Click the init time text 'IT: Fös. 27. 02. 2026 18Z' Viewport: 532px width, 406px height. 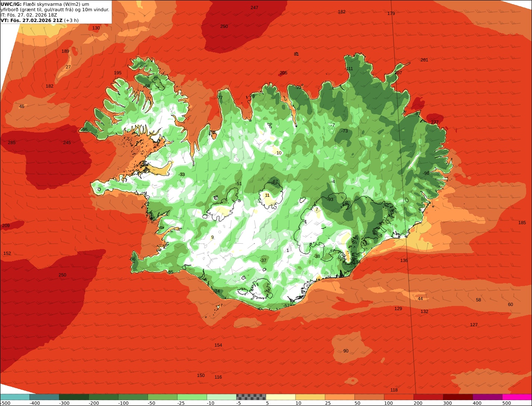click(x=29, y=15)
